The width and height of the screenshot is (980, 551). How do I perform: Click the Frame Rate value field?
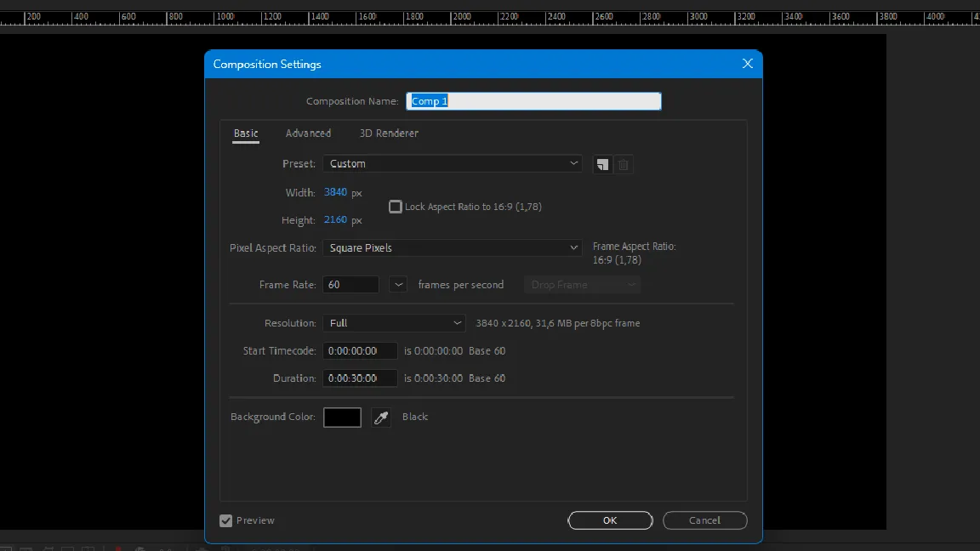tap(350, 285)
